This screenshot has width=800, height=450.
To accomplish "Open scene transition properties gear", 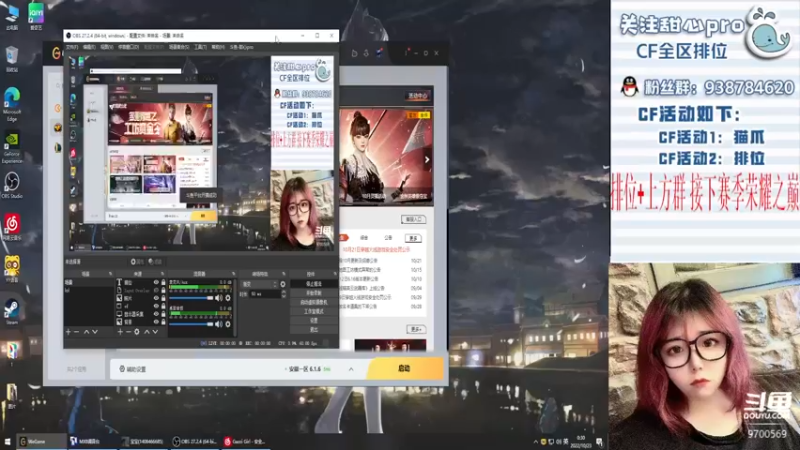I will (x=283, y=284).
